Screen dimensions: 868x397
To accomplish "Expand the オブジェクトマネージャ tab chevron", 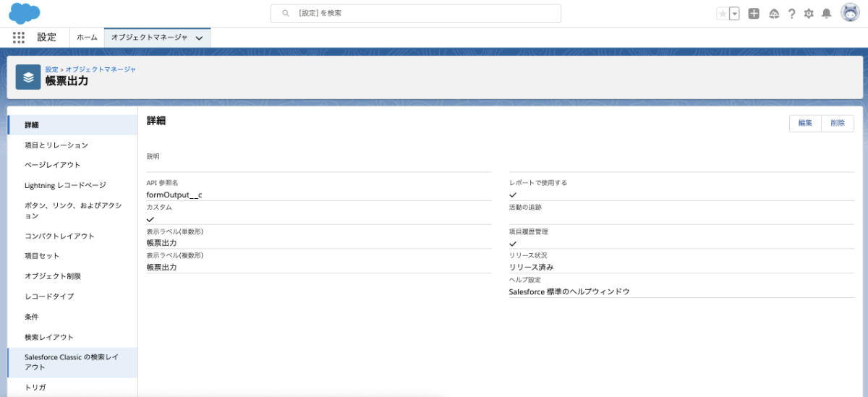I will (x=199, y=38).
